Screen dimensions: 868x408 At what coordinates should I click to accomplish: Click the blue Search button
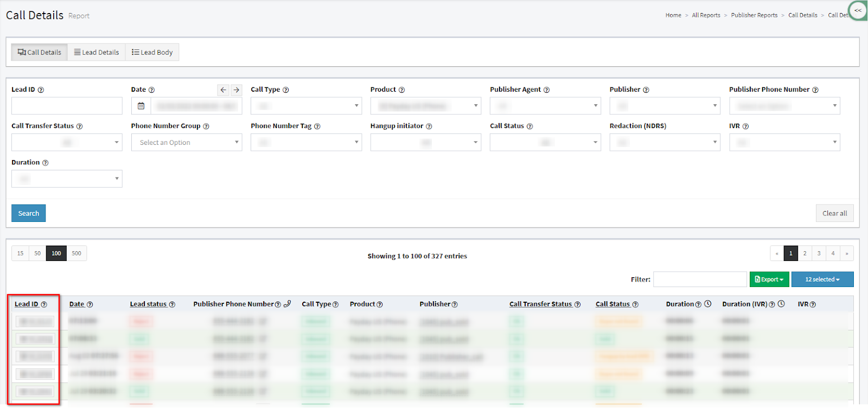click(x=29, y=213)
